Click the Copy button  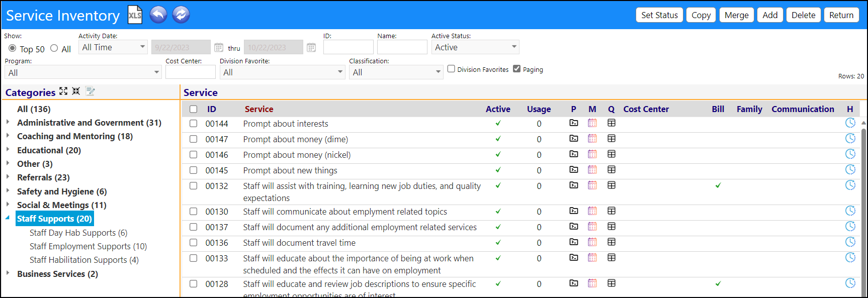701,15
